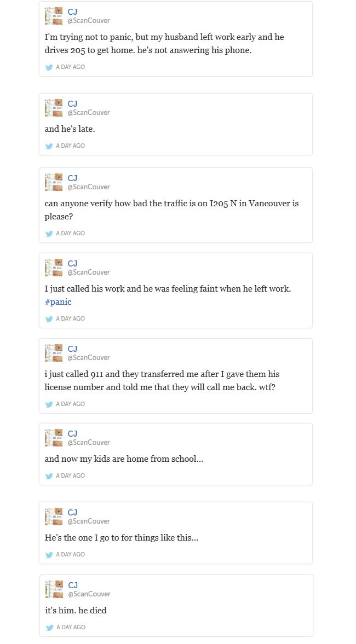Click CJ avatar on the feeling faint tweet

point(54,268)
